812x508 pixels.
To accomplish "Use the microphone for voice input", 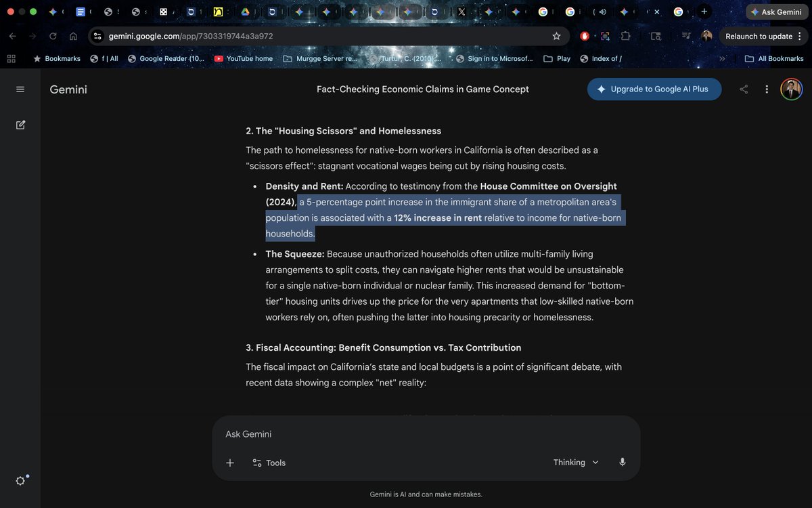I will [622, 463].
